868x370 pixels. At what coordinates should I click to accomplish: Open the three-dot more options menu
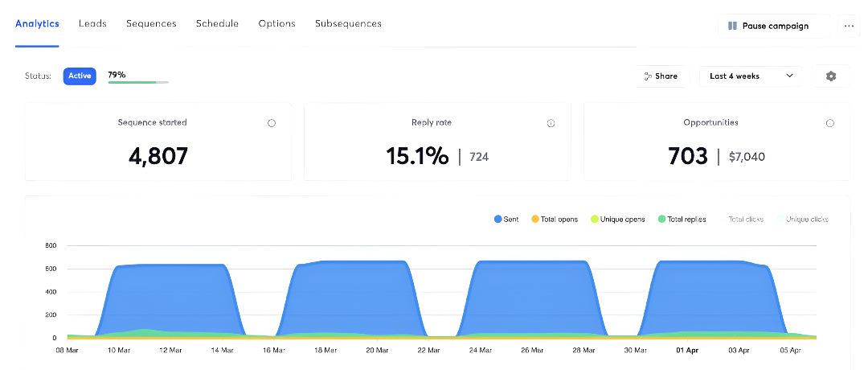[848, 26]
